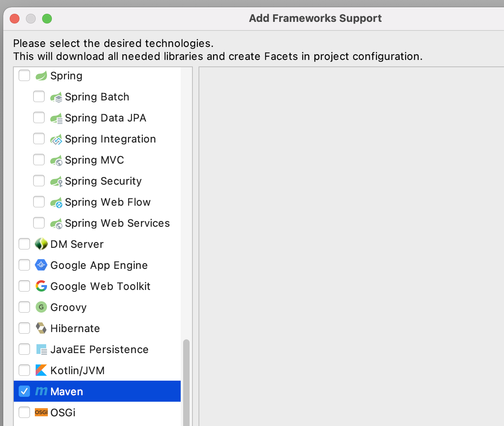504x426 pixels.
Task: Select the Spring Security label
Action: (x=103, y=181)
